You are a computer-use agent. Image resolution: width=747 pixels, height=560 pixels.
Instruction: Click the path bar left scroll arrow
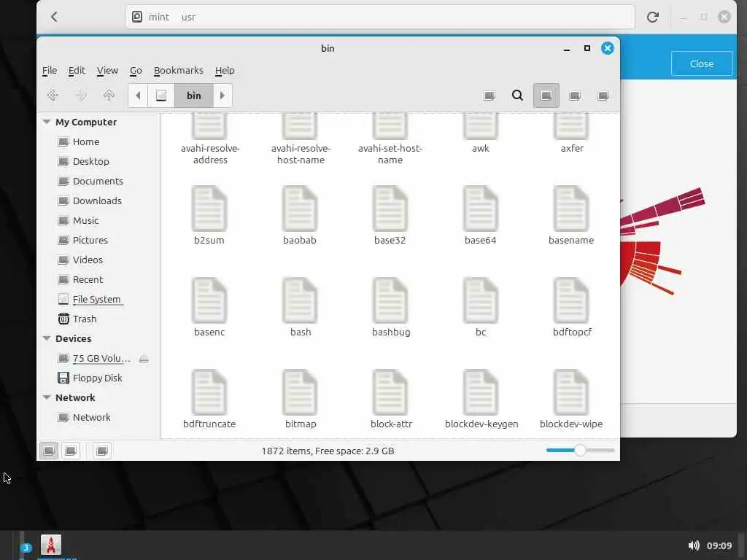tap(138, 96)
